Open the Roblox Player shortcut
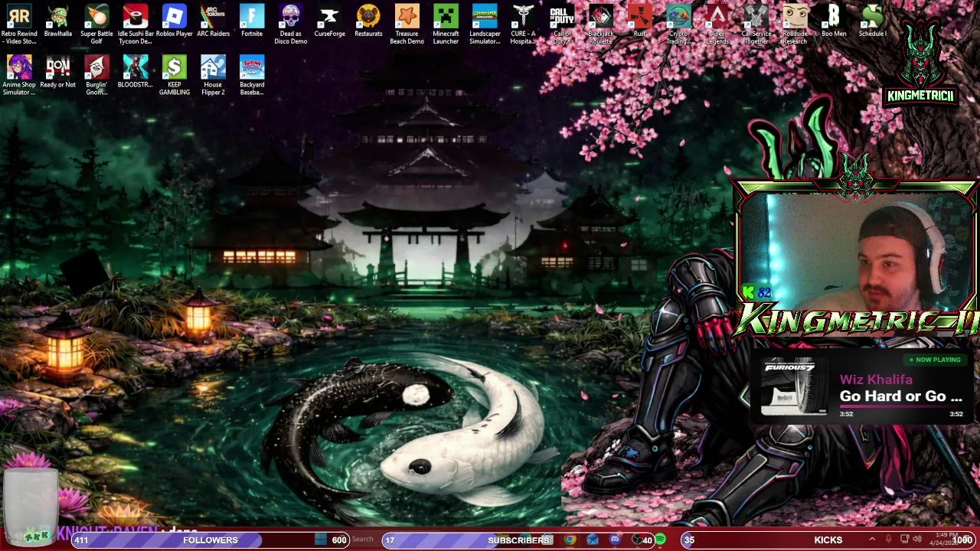980x551 pixels. 175,21
